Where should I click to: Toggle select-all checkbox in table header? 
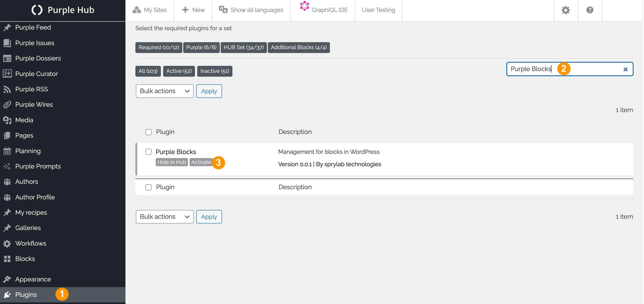[x=148, y=132]
